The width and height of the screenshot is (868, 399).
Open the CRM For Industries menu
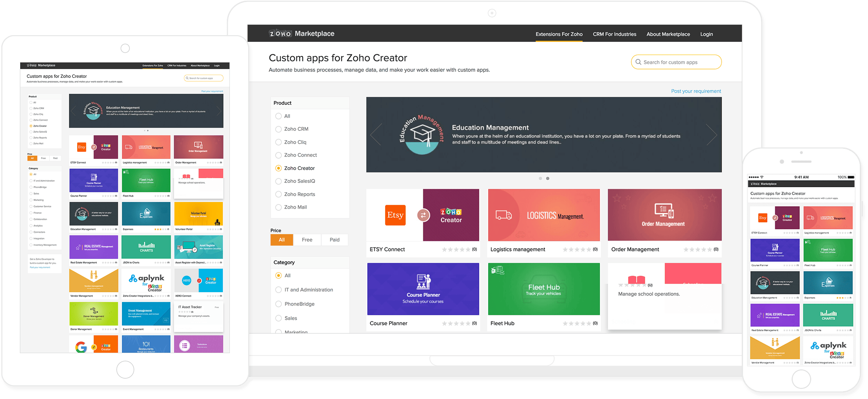[614, 34]
